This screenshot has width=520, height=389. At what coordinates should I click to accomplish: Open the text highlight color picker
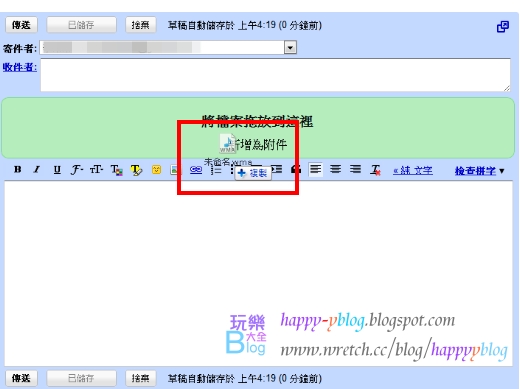point(136,170)
